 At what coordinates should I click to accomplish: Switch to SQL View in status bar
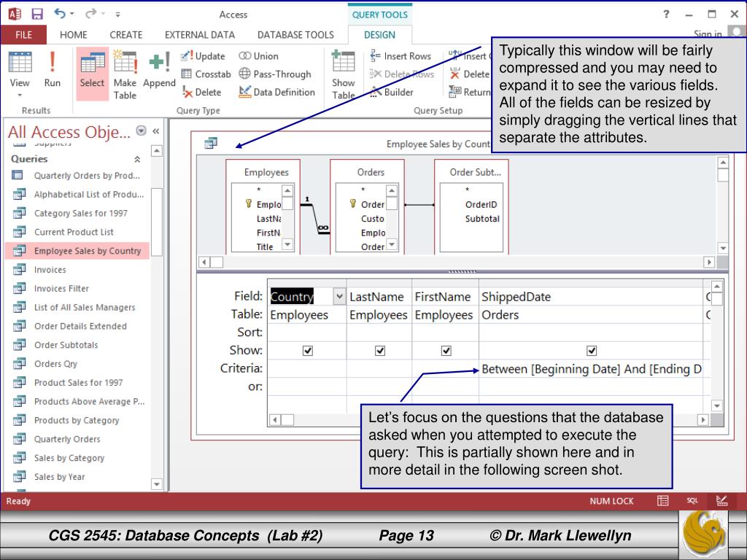click(x=692, y=500)
